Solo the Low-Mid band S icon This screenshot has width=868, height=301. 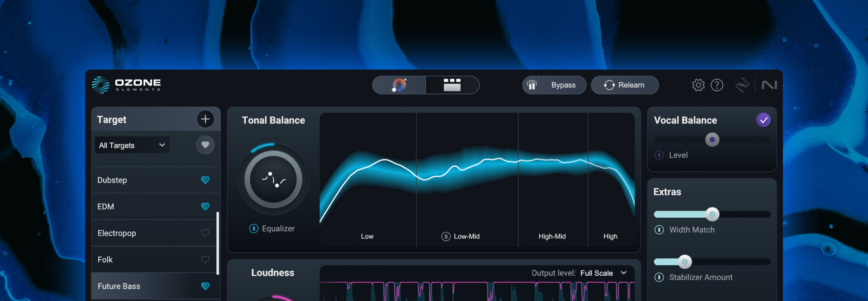(446, 236)
